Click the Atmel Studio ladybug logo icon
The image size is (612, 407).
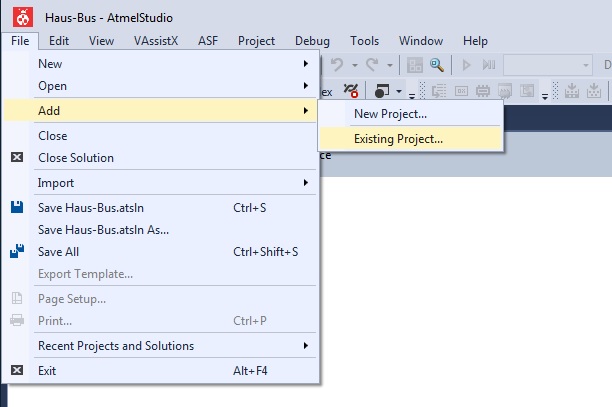[23, 17]
